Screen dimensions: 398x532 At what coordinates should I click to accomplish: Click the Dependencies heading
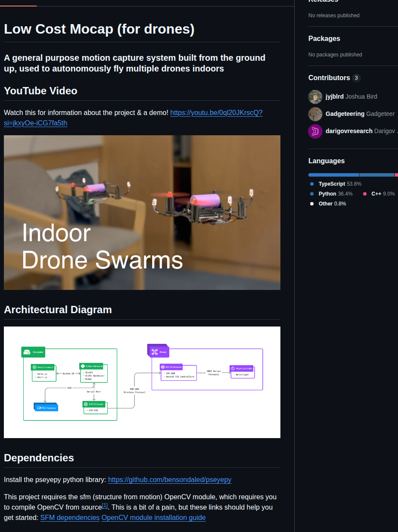click(39, 458)
